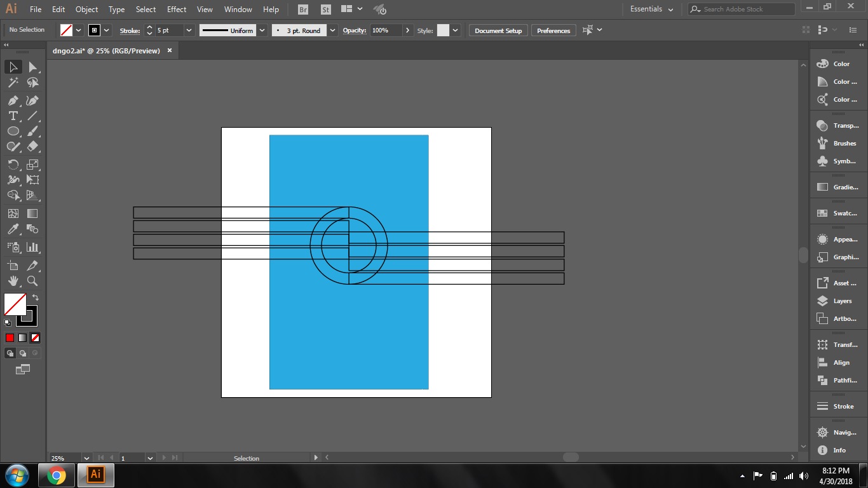Viewport: 868px width, 488px height.
Task: Select the Perspective Grid tool
Action: [x=32, y=195]
